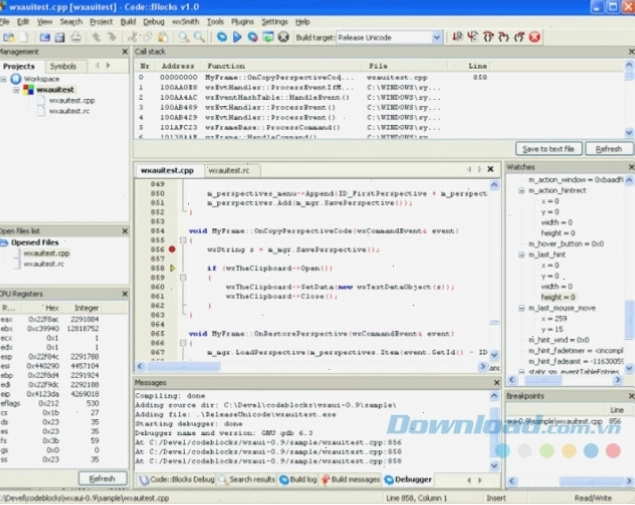Screen dimensions: 635x505
Task: Click the Open file toolbar icon
Action: (9, 37)
